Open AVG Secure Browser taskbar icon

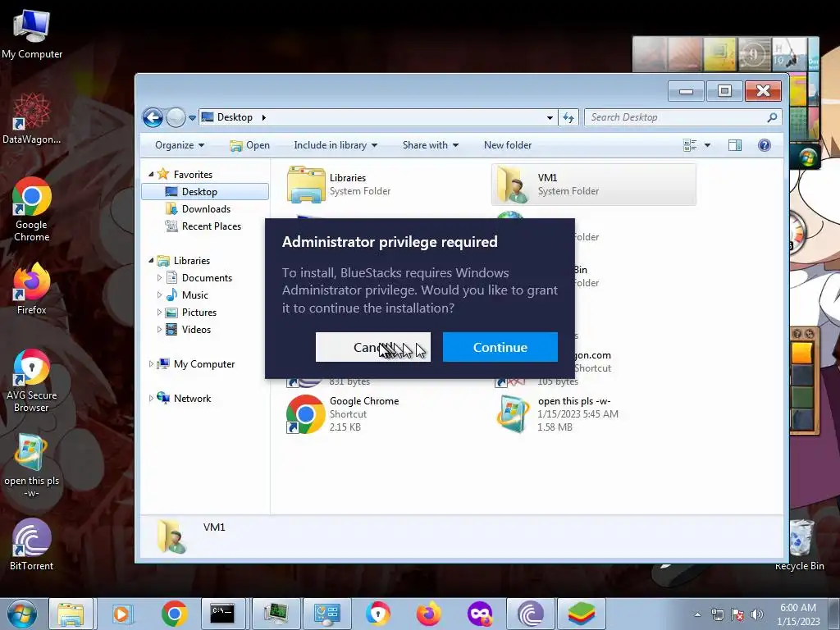coord(378,614)
